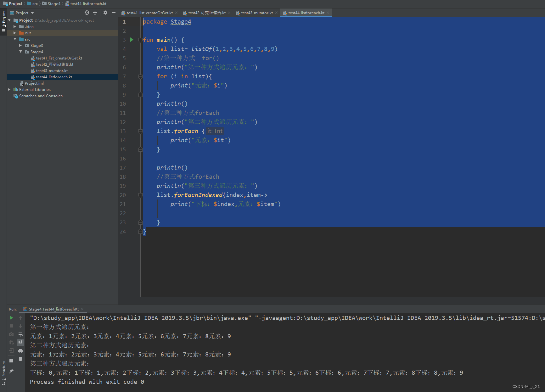Click the Exit icon in the Run toolbar

coord(11,350)
